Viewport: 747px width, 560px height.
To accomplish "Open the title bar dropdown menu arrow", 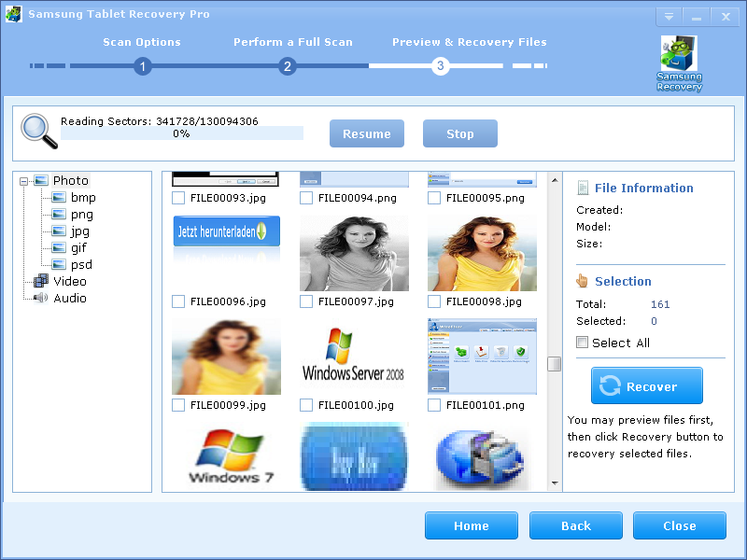I will 669,17.
